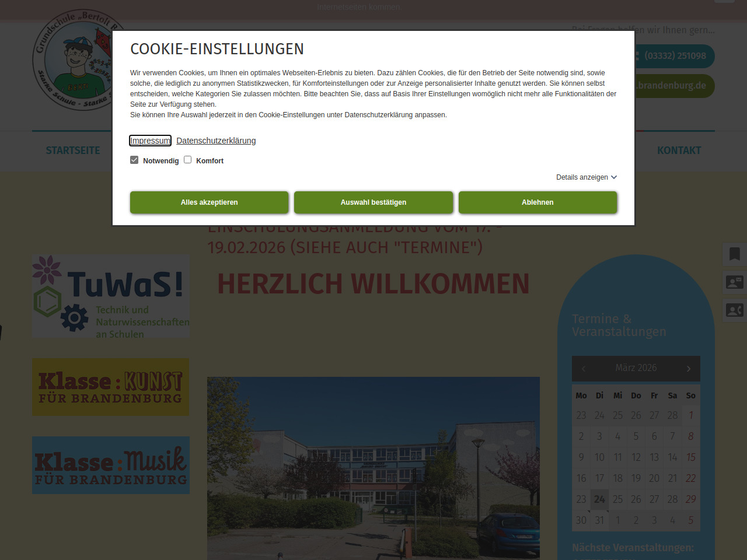Open the Datenschutzerklärung link
747x560 pixels.
[x=216, y=141]
